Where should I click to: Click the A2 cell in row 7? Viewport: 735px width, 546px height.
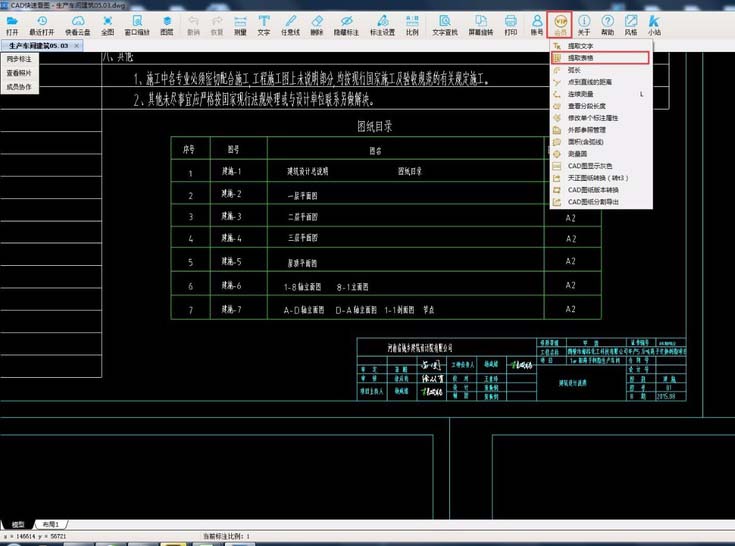pos(570,309)
